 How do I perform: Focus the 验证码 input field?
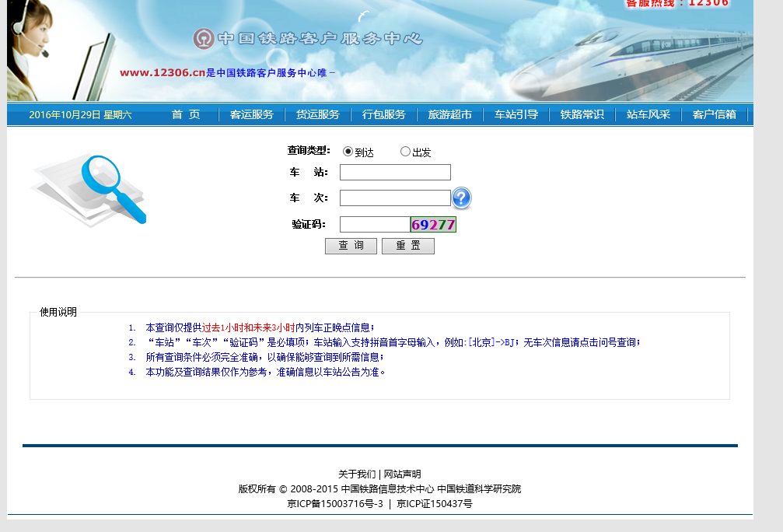(375, 224)
